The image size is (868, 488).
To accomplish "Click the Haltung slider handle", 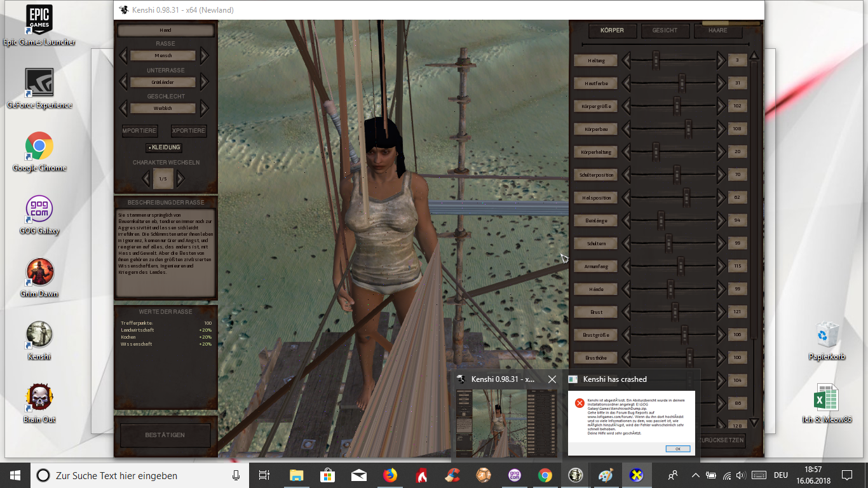I will click(x=656, y=60).
